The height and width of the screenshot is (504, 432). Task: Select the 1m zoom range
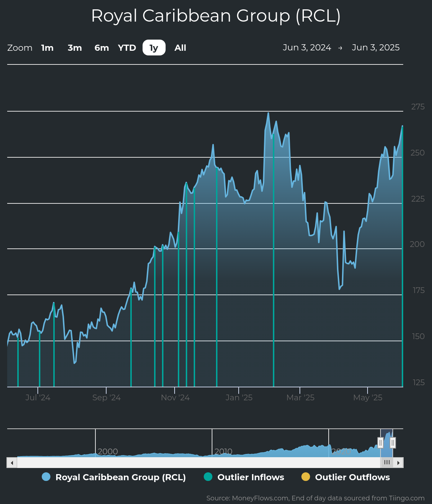tap(47, 48)
